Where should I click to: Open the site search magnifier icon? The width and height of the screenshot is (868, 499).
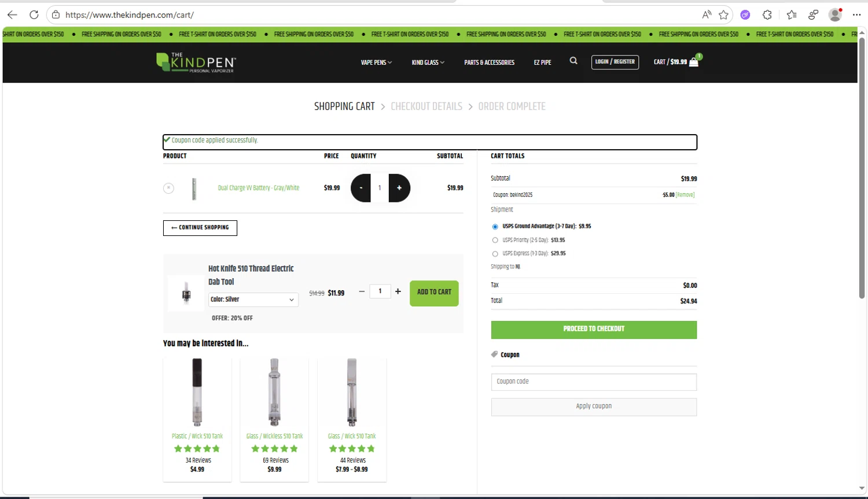(x=573, y=61)
